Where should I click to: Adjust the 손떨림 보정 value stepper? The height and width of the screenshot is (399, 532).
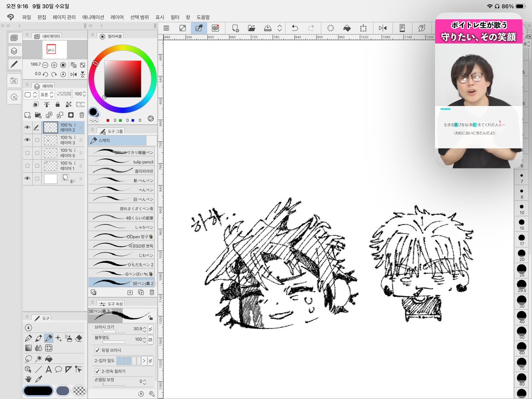coord(145,382)
